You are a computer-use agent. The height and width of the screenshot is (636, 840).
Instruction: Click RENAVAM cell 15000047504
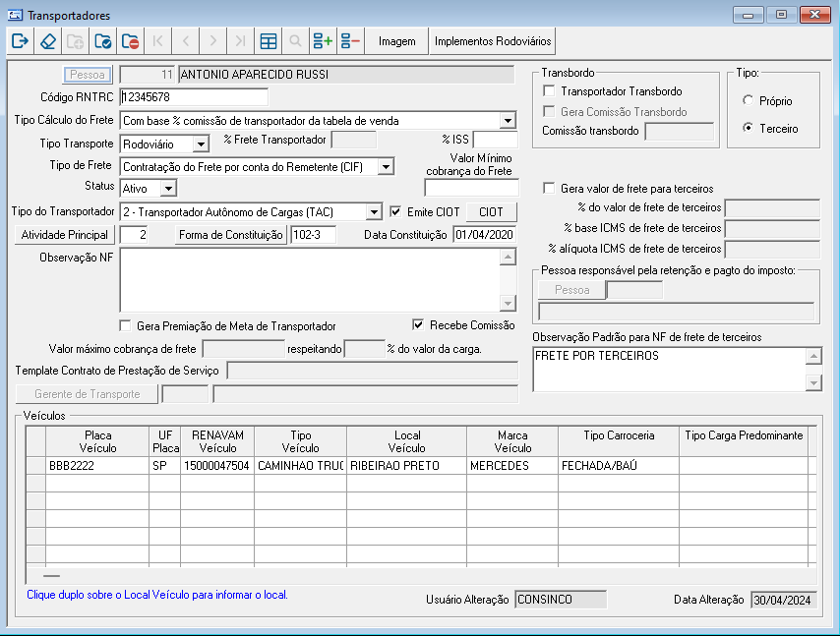[217, 465]
